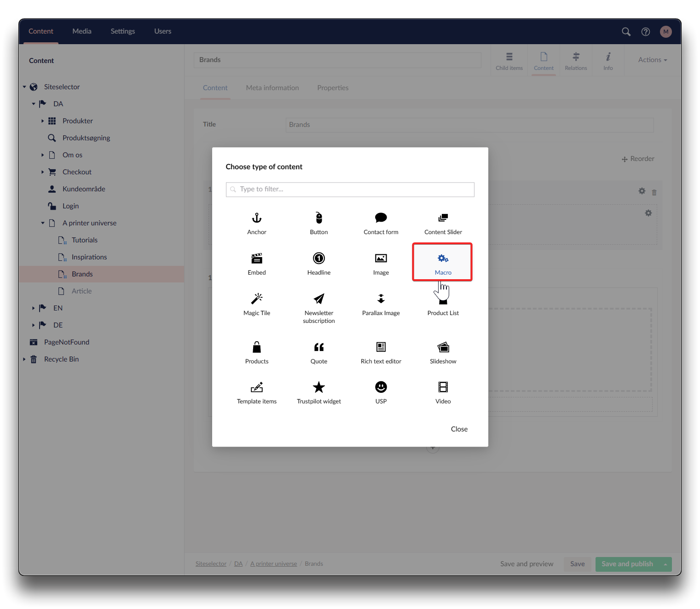The width and height of the screenshot is (700, 609).
Task: Choose the Quote content type icon
Action: 318,347
